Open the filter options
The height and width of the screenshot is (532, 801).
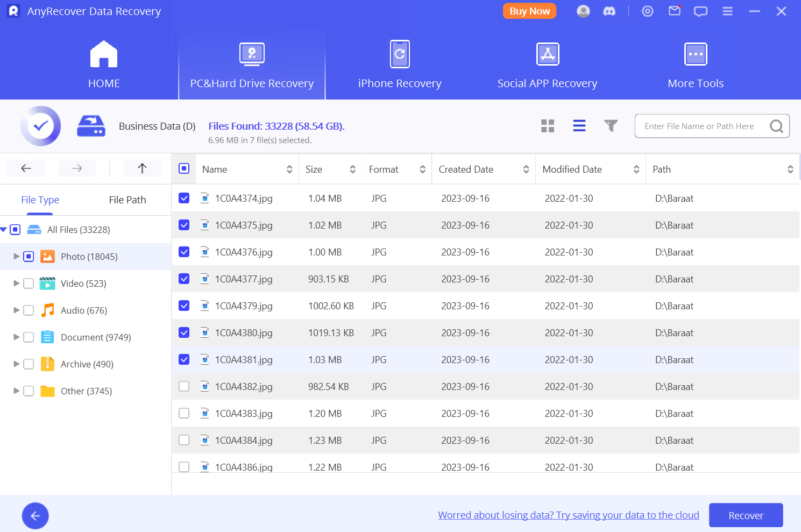pyautogui.click(x=611, y=125)
